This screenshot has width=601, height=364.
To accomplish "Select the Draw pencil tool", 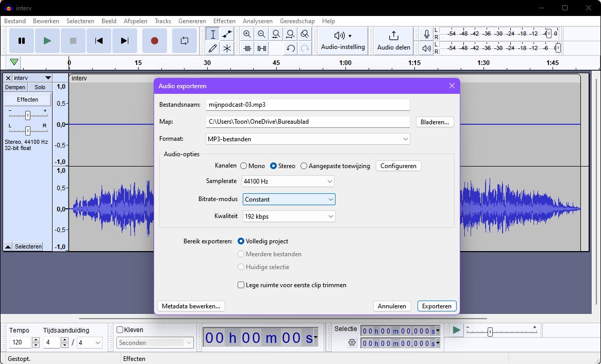I will (213, 48).
